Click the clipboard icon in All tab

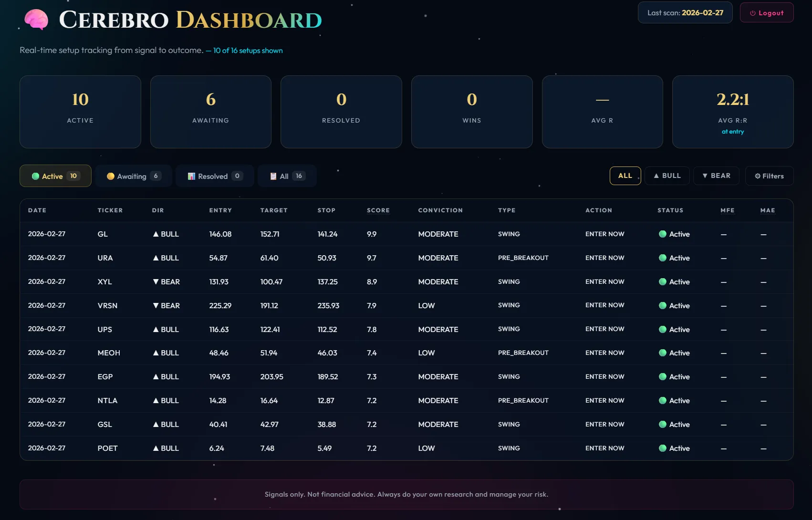(273, 176)
